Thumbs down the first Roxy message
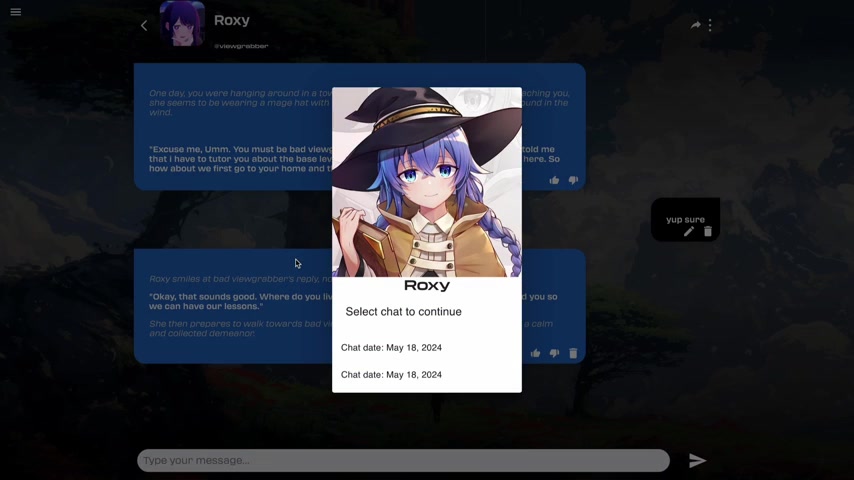854x480 pixels. point(574,180)
